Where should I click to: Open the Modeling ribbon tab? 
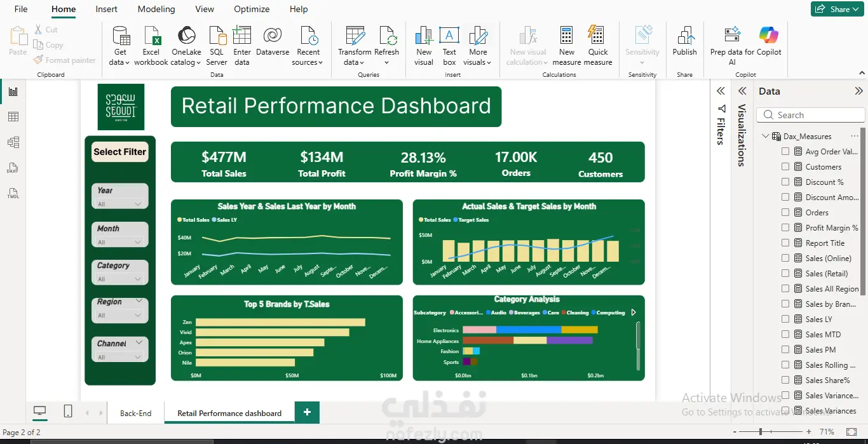click(156, 9)
